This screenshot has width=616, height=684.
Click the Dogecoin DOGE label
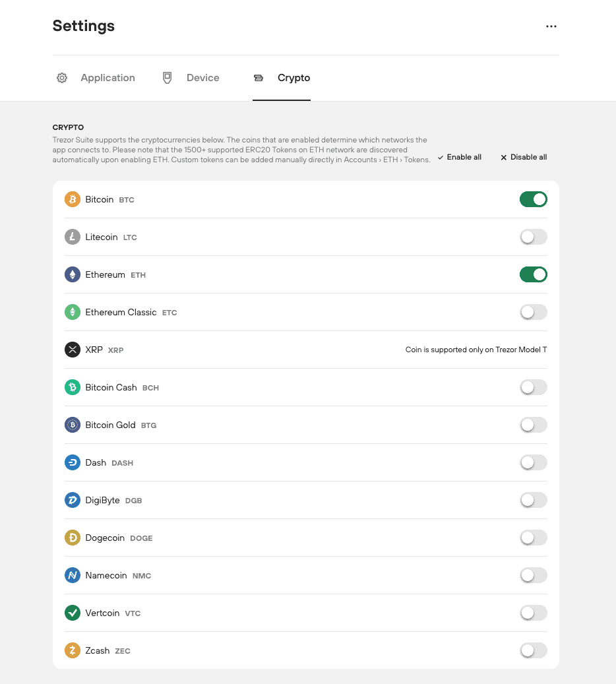(119, 538)
